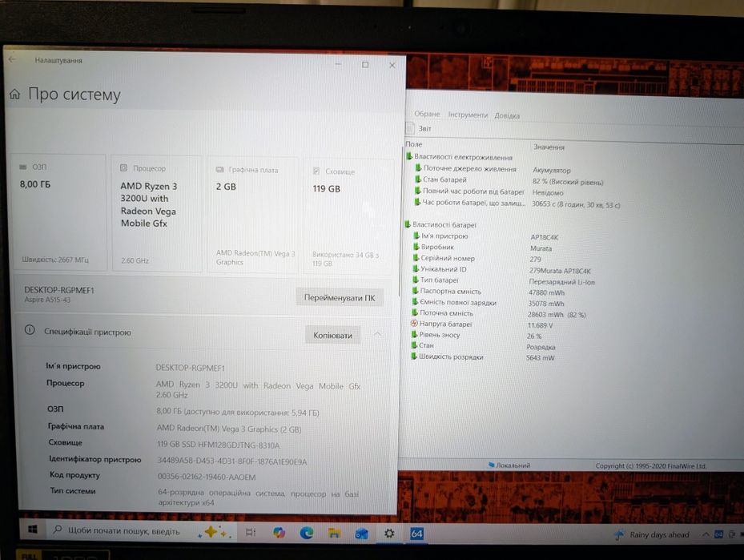Click the ОЗП memory card icon
Image resolution: width=744 pixels, height=560 pixels.
(22, 167)
